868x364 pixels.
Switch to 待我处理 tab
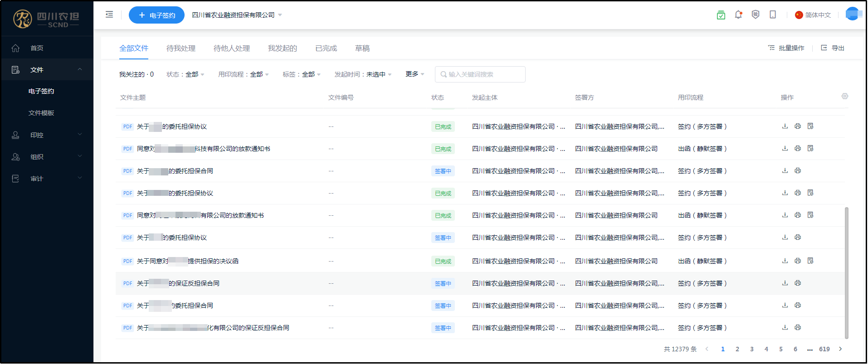click(x=181, y=48)
